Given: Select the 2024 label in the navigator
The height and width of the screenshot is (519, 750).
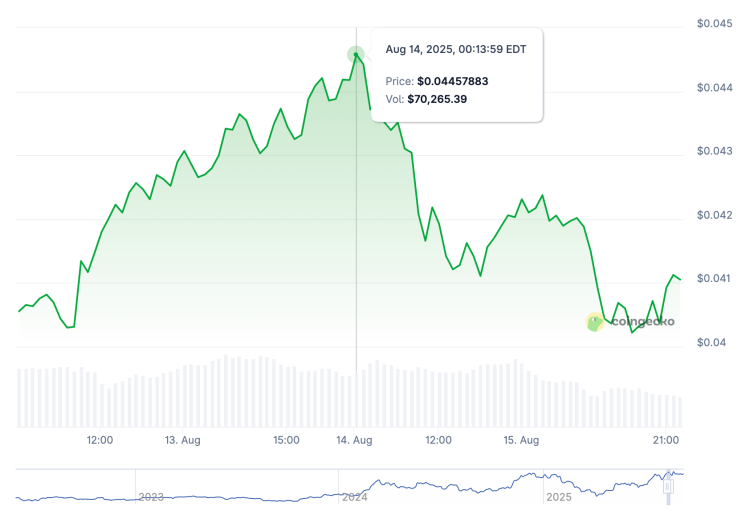Looking at the screenshot, I should coord(354,497).
